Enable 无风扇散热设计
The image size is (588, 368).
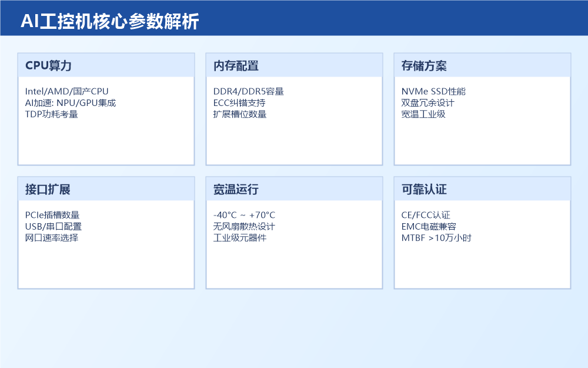(245, 227)
